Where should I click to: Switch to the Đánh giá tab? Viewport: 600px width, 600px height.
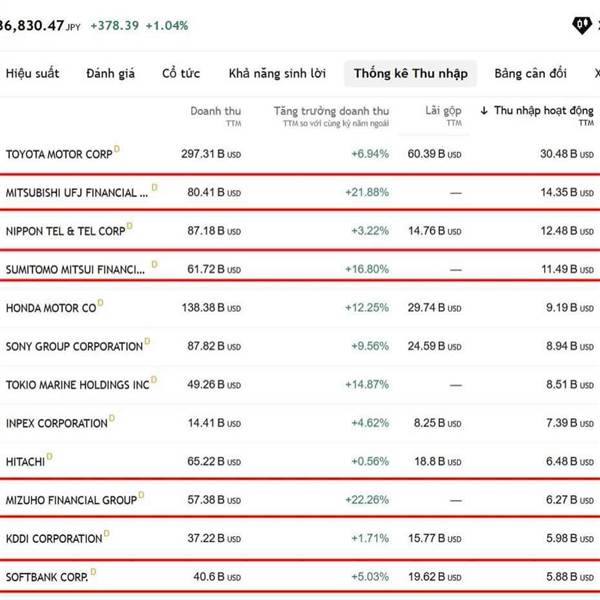click(110, 73)
